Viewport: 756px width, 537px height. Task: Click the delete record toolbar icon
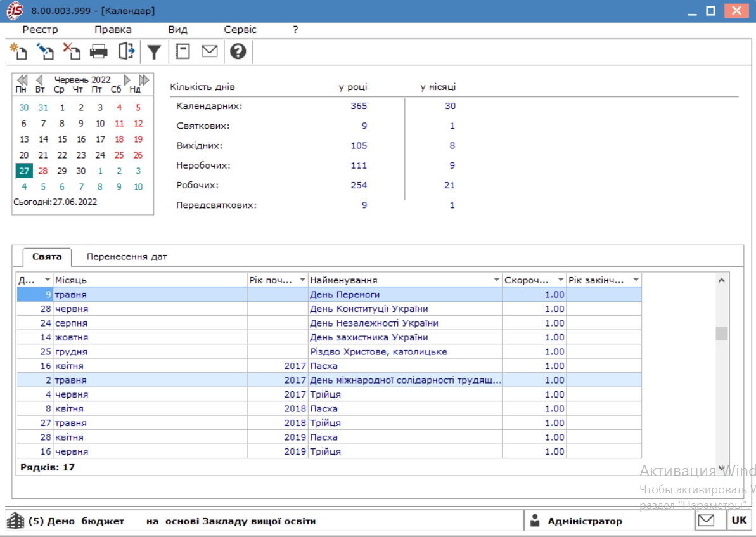[x=72, y=51]
